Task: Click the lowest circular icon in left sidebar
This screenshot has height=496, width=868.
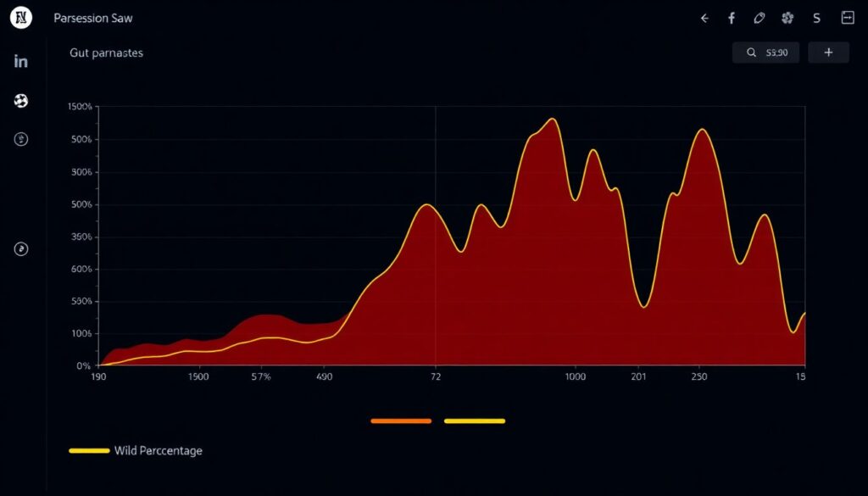Action: [x=21, y=248]
